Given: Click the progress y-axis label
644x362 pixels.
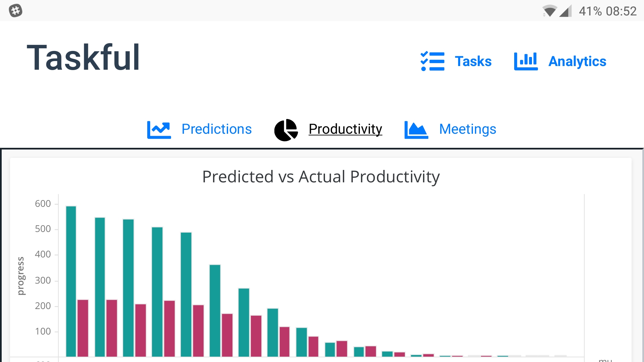Looking at the screenshot, I should coord(21,276).
